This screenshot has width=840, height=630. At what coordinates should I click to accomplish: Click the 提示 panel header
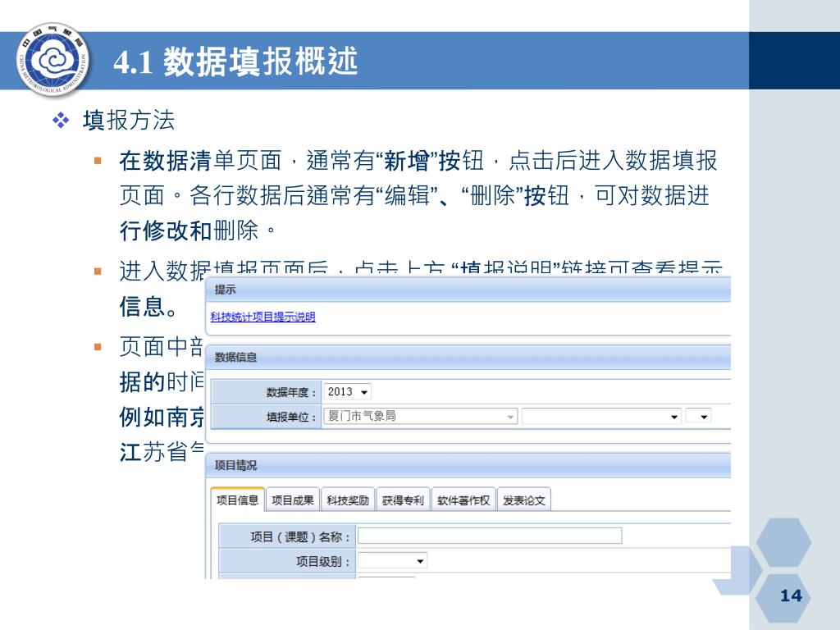pyautogui.click(x=468, y=290)
